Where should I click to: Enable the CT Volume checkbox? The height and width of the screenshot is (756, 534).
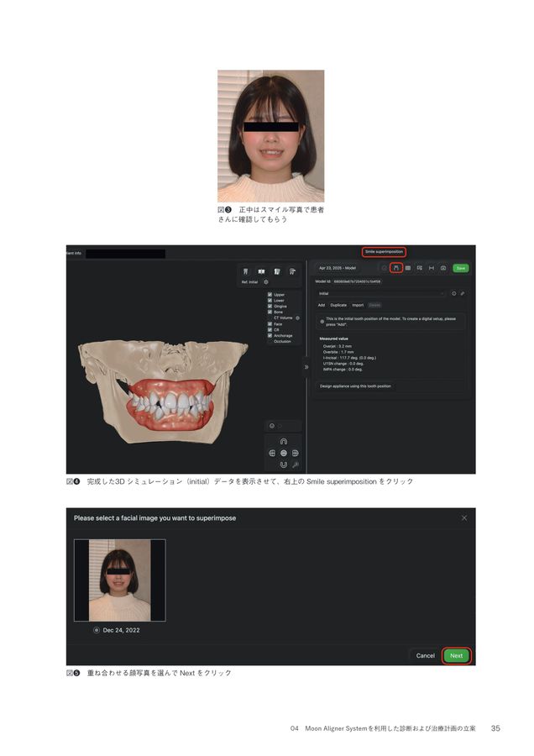tap(270, 318)
